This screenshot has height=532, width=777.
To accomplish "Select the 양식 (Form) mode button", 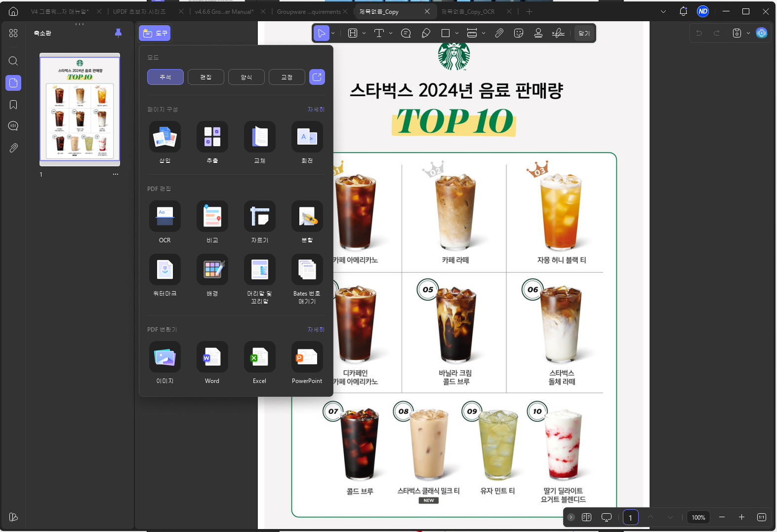I will click(x=246, y=77).
